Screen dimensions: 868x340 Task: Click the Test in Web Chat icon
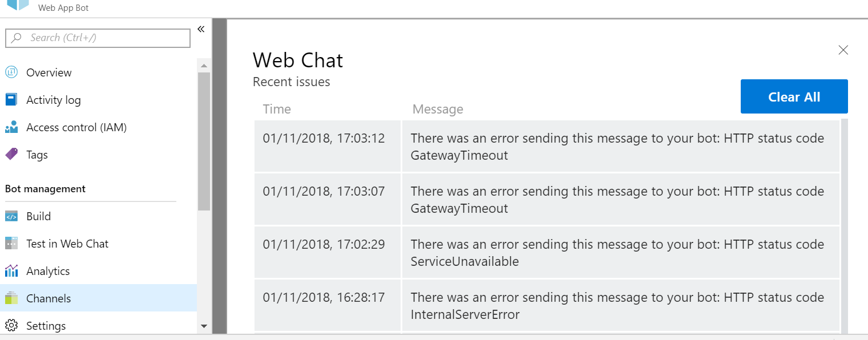[13, 244]
